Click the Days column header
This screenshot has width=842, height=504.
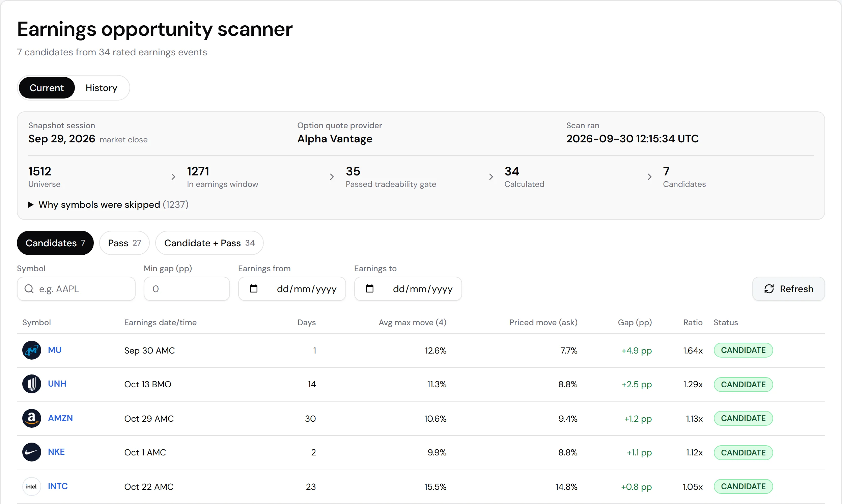[x=307, y=323]
